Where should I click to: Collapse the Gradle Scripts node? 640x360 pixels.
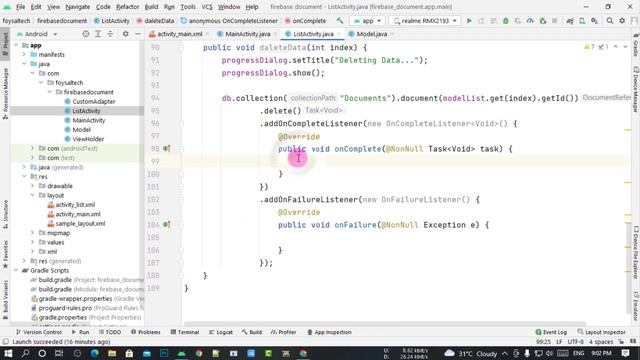[x=16, y=271]
